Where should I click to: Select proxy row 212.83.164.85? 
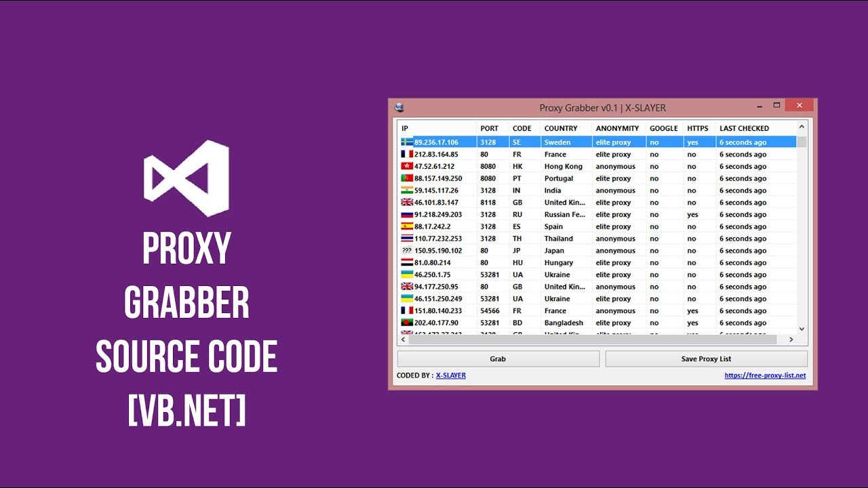pyautogui.click(x=597, y=155)
